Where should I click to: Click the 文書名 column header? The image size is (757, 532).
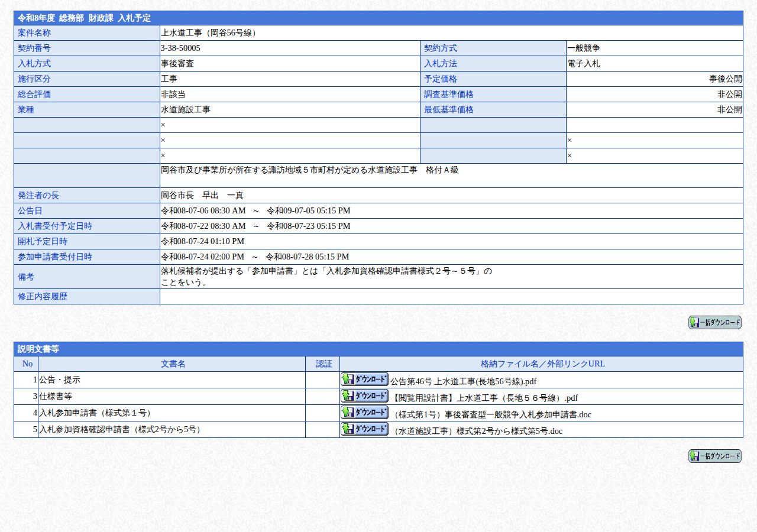click(x=173, y=364)
